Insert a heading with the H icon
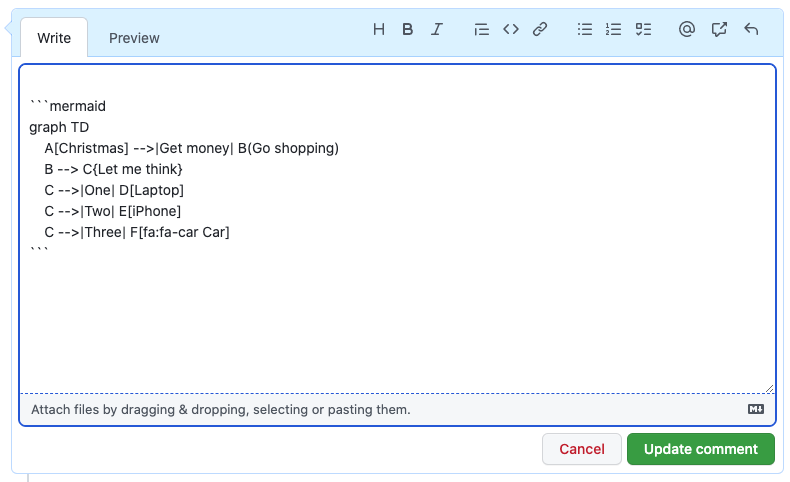 (379, 29)
